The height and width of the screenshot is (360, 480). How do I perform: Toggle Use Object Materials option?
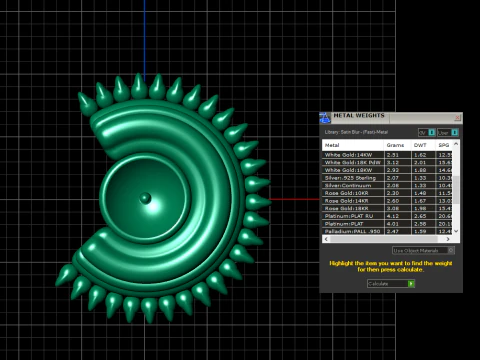(x=423, y=250)
